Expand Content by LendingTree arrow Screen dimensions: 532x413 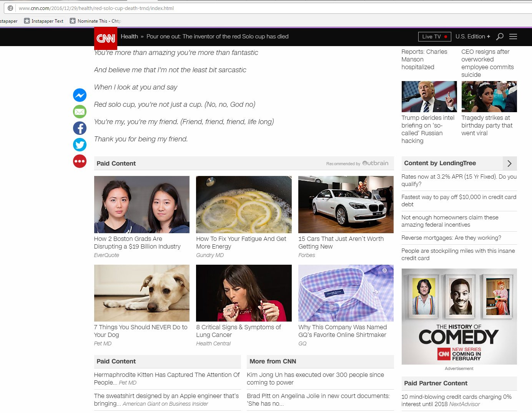509,163
